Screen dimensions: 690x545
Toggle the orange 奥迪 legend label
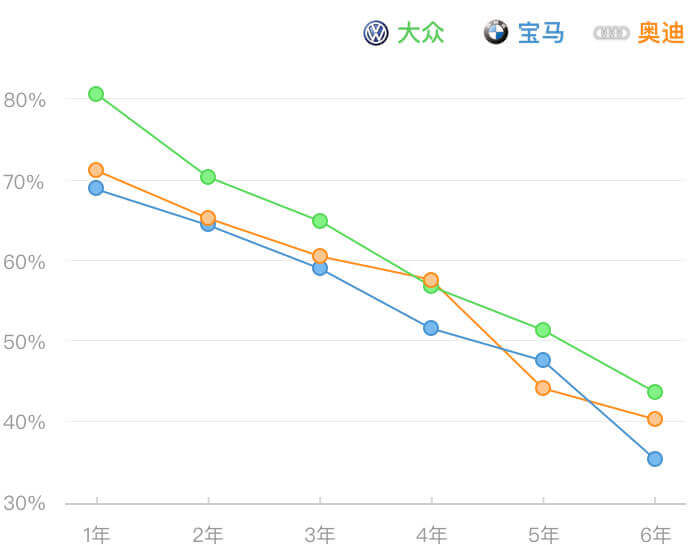pos(661,33)
